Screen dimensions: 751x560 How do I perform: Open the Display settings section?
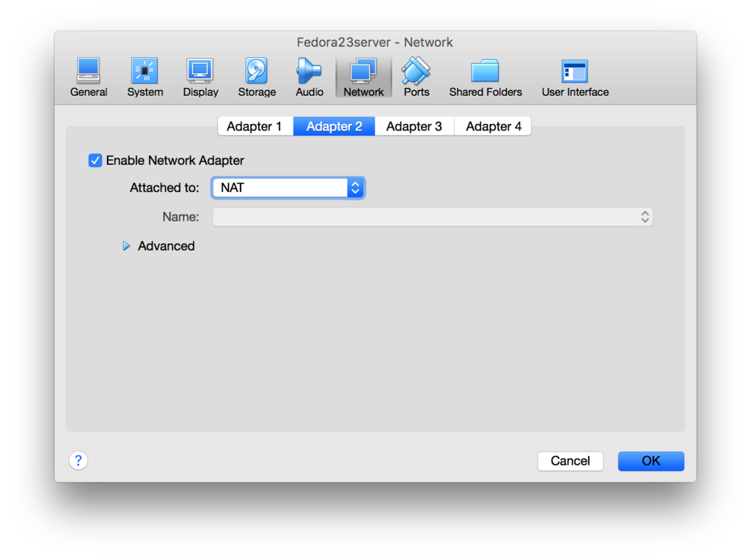[x=200, y=77]
